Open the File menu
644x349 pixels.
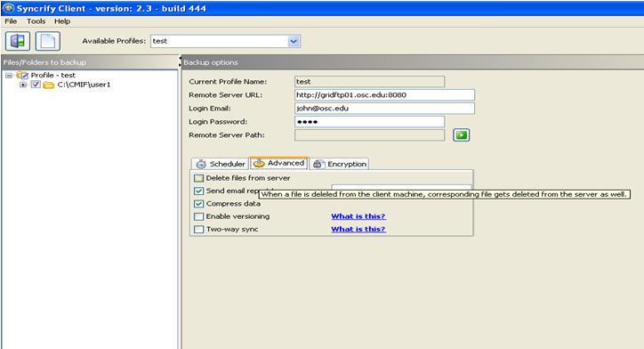point(11,21)
